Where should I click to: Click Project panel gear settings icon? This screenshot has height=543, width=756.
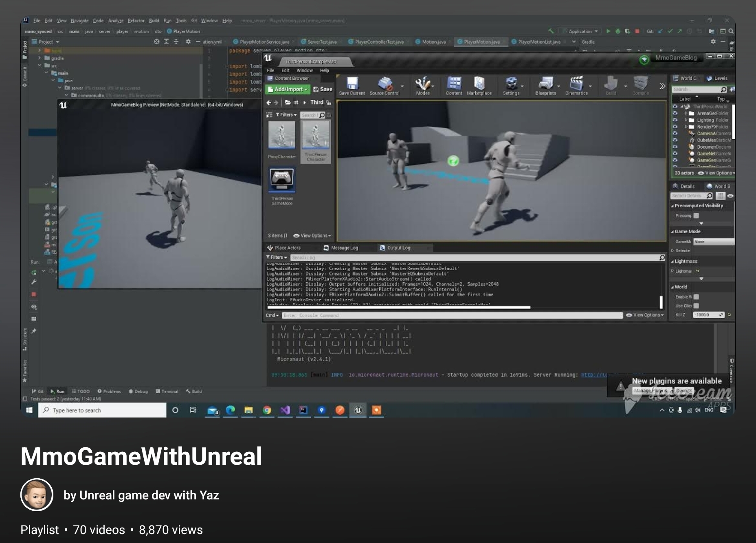click(188, 42)
